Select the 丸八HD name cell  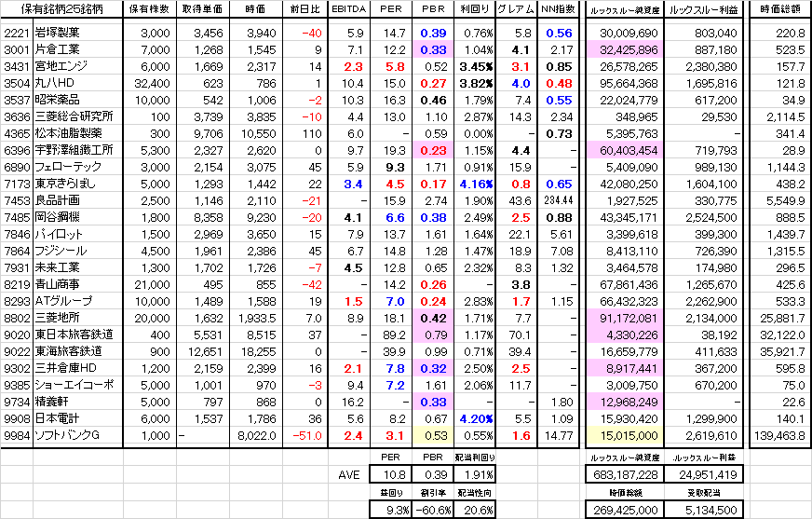pos(54,83)
